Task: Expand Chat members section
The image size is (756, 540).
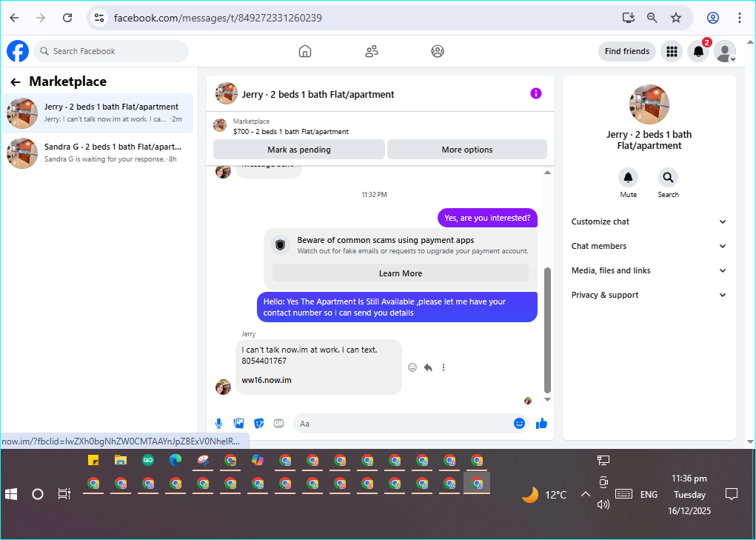Action: (x=649, y=246)
